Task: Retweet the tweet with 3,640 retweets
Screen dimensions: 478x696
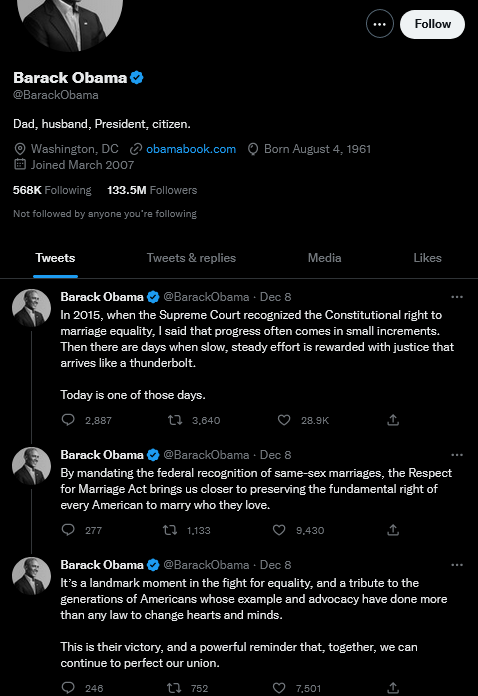Action: (175, 419)
